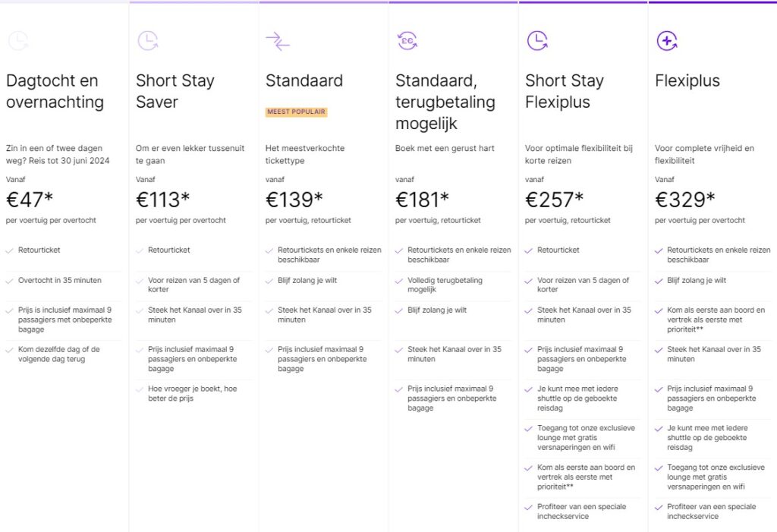Click the clock icon above Short Stay Flexiplus
The height and width of the screenshot is (532, 777).
(537, 41)
